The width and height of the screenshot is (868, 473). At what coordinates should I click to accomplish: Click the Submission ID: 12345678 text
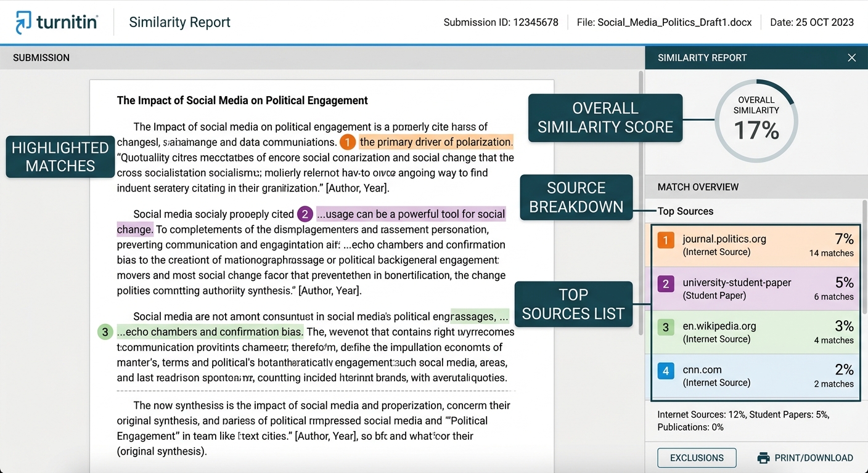pos(501,23)
